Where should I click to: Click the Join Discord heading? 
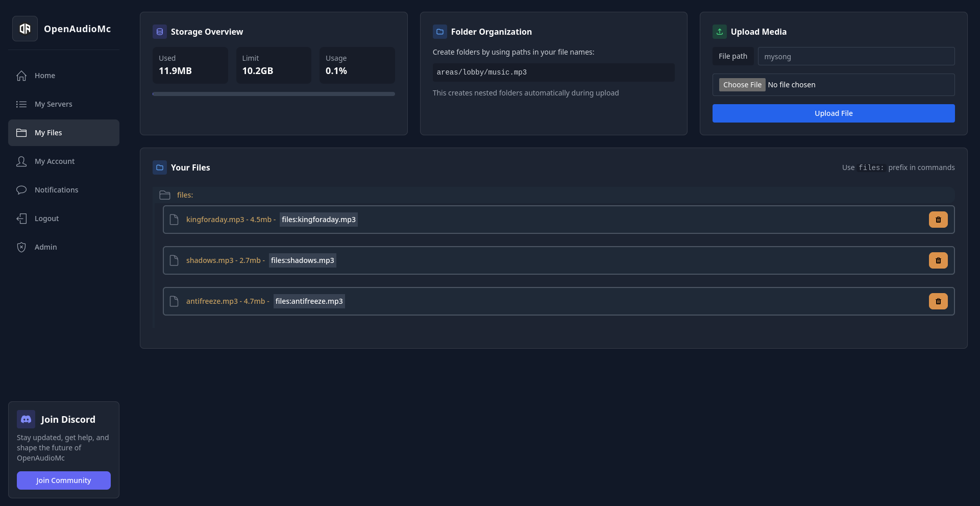68,419
